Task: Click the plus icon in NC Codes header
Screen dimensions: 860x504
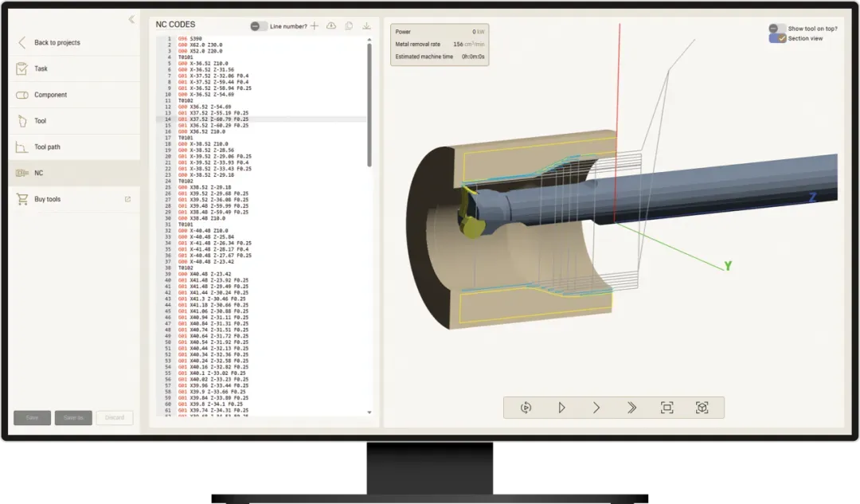Action: [315, 25]
